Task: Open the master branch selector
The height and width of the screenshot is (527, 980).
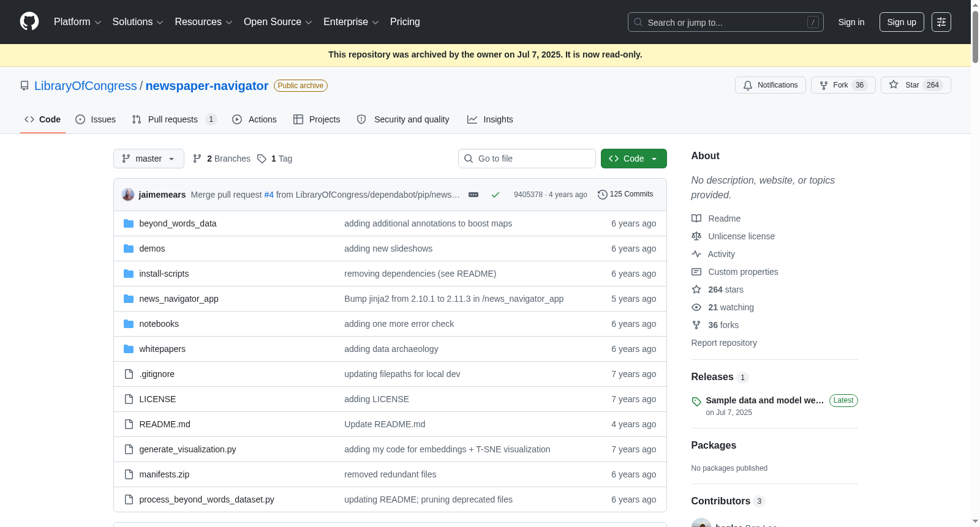Action: coord(149,159)
